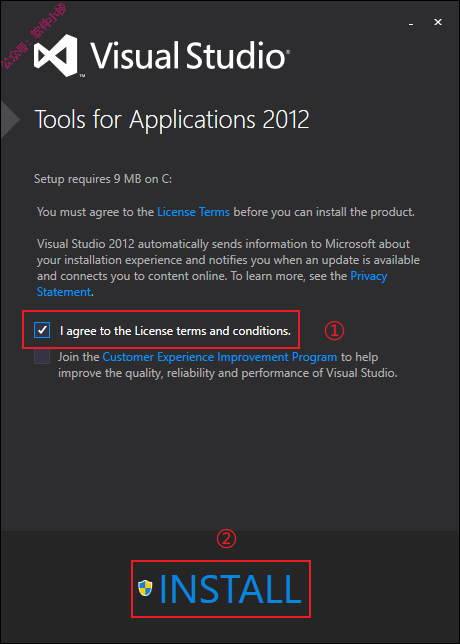Start setup with the INSTALL button
Screen dimensions: 460x644
[221, 589]
